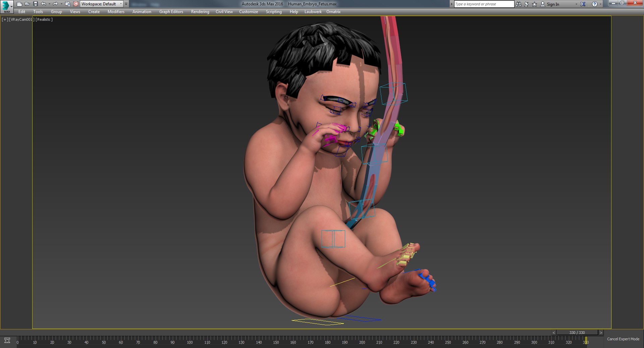Click Cancel Expert Mode button
Image resolution: width=644 pixels, height=348 pixels.
pos(623,339)
